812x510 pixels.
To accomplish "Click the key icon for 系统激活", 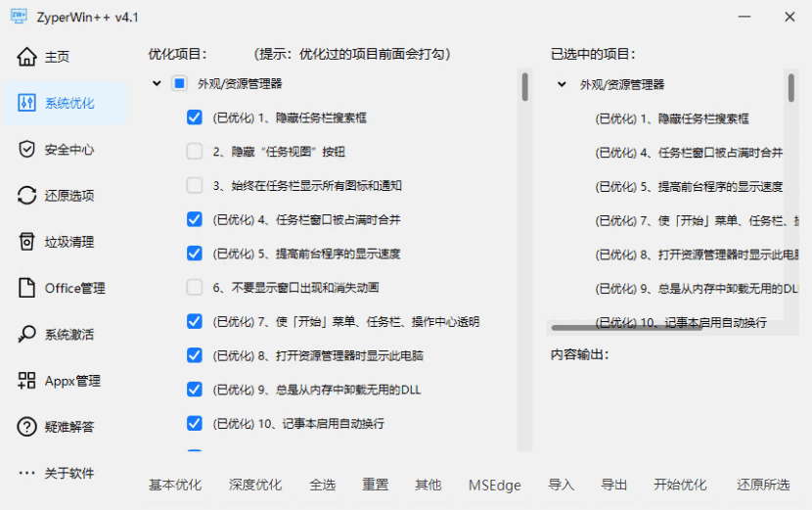I will point(27,334).
